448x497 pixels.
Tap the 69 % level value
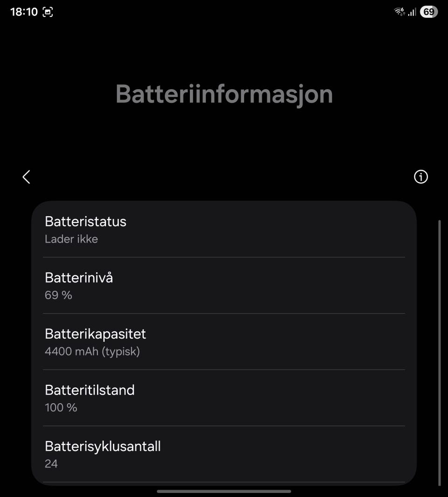pyautogui.click(x=58, y=295)
